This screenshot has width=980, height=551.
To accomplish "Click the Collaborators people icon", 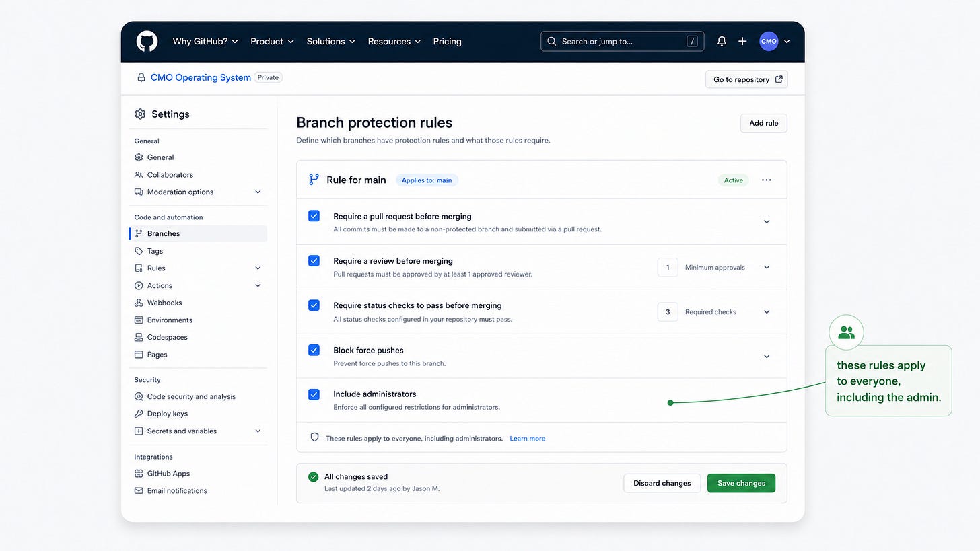I will point(139,175).
